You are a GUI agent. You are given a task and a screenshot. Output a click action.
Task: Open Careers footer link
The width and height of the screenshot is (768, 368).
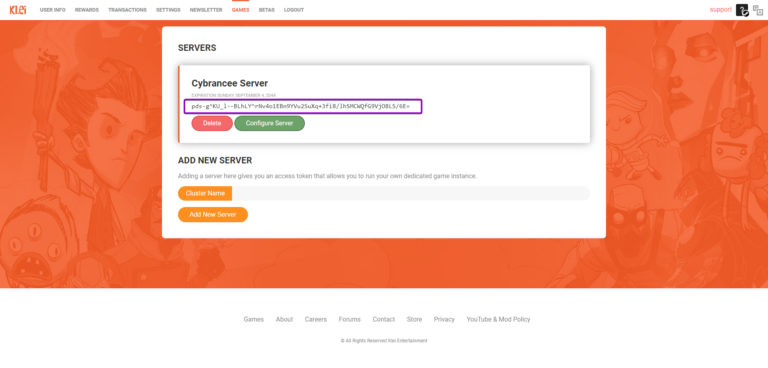[315, 319]
